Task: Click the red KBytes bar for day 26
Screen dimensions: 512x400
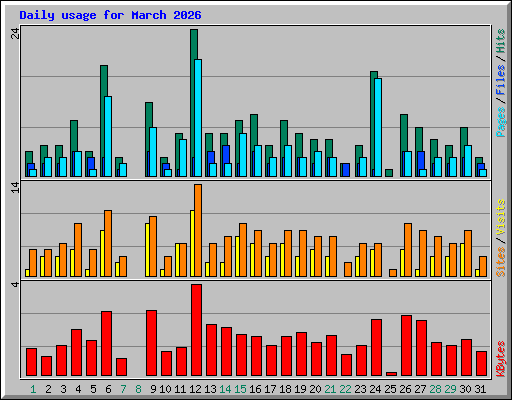Action: [x=406, y=346]
